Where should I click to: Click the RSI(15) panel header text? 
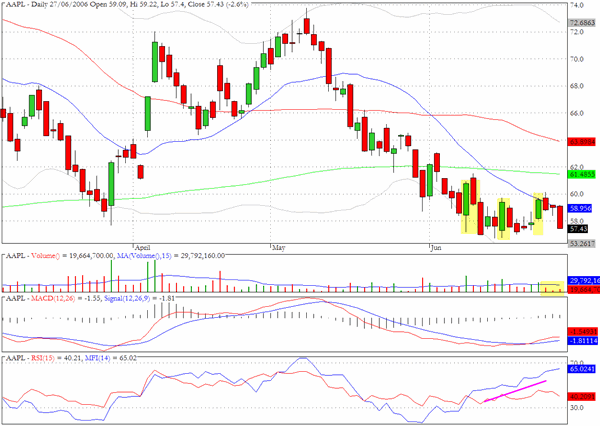coord(42,358)
